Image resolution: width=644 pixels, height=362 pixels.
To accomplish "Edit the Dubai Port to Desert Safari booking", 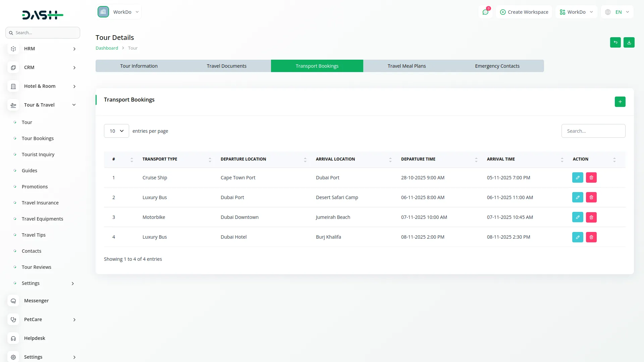I will point(578,197).
